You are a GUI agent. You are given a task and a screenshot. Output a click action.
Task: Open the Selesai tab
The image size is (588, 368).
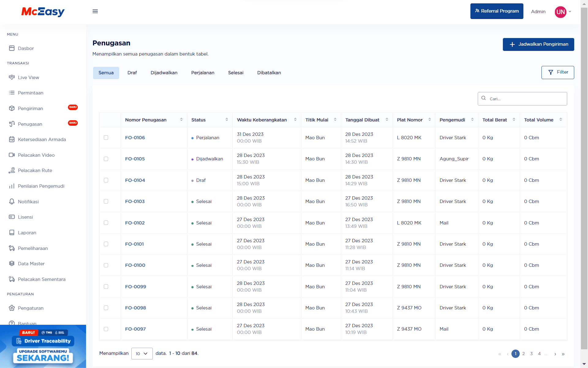click(236, 73)
